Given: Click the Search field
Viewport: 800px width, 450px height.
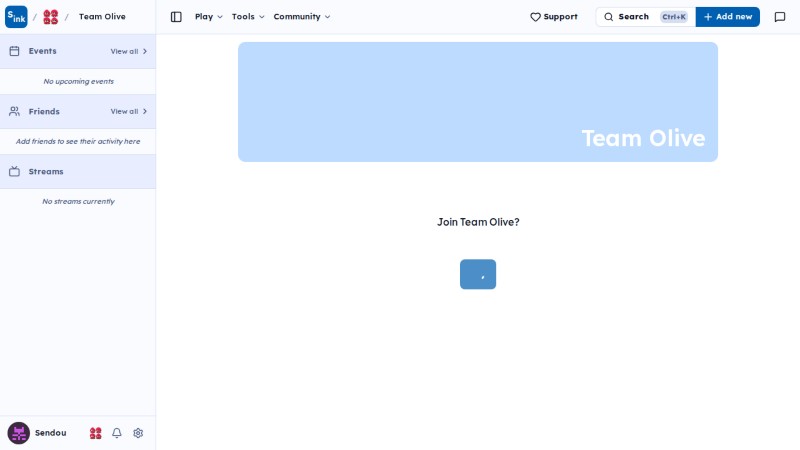Looking at the screenshot, I should tap(645, 17).
